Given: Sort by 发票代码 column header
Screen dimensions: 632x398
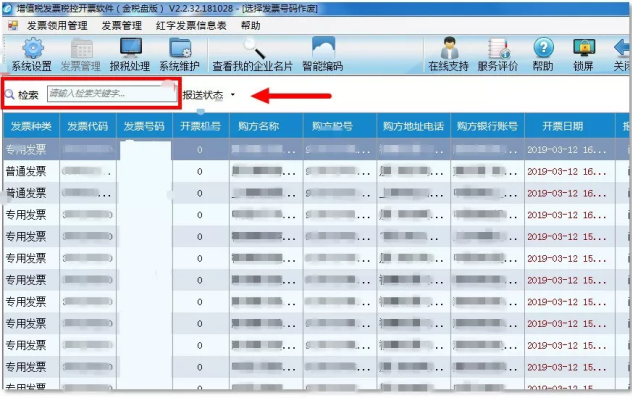Looking at the screenshot, I should [x=87, y=126].
